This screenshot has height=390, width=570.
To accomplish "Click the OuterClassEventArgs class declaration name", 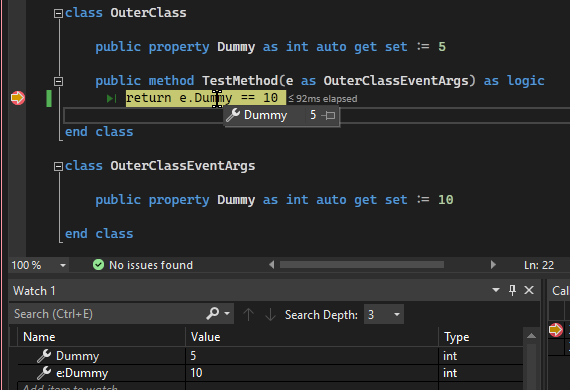I will 183,166.
